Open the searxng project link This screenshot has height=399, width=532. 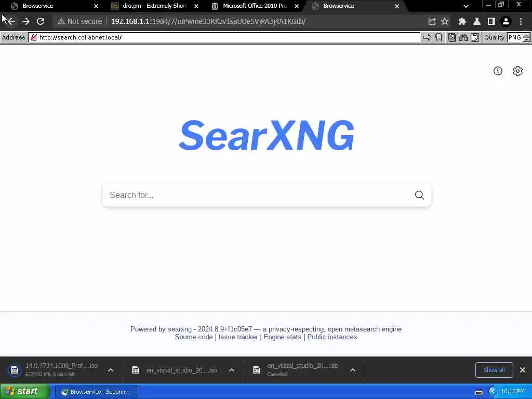179,329
